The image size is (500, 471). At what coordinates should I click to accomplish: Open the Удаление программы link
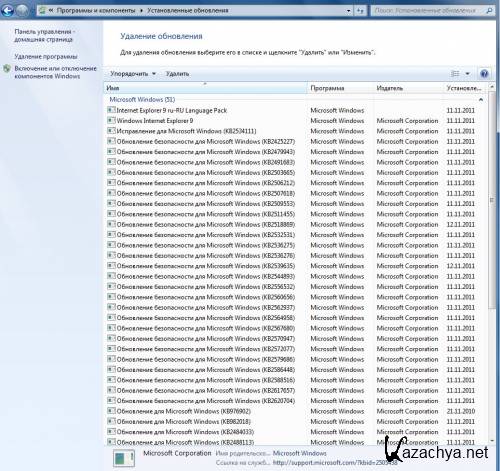tap(46, 56)
